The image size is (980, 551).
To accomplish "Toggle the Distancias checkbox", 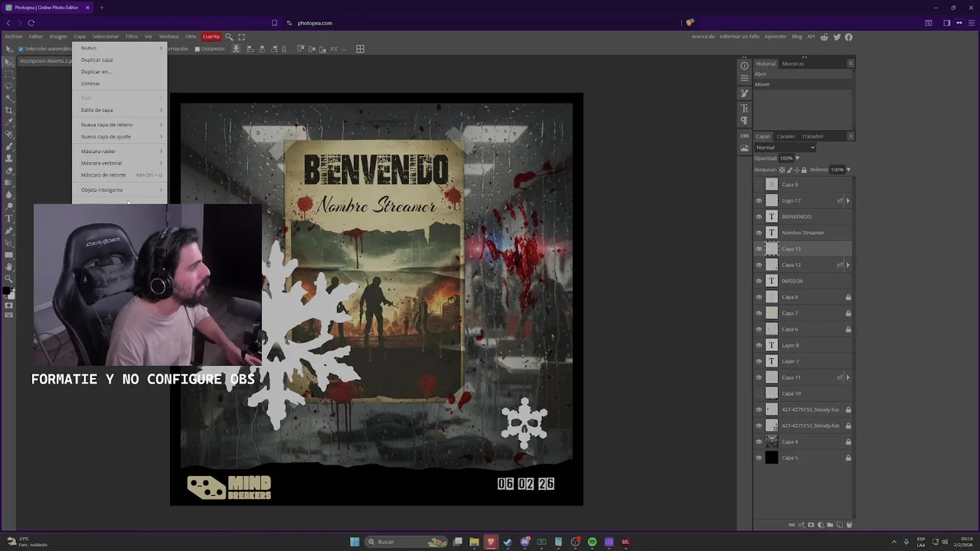I will pos(197,49).
